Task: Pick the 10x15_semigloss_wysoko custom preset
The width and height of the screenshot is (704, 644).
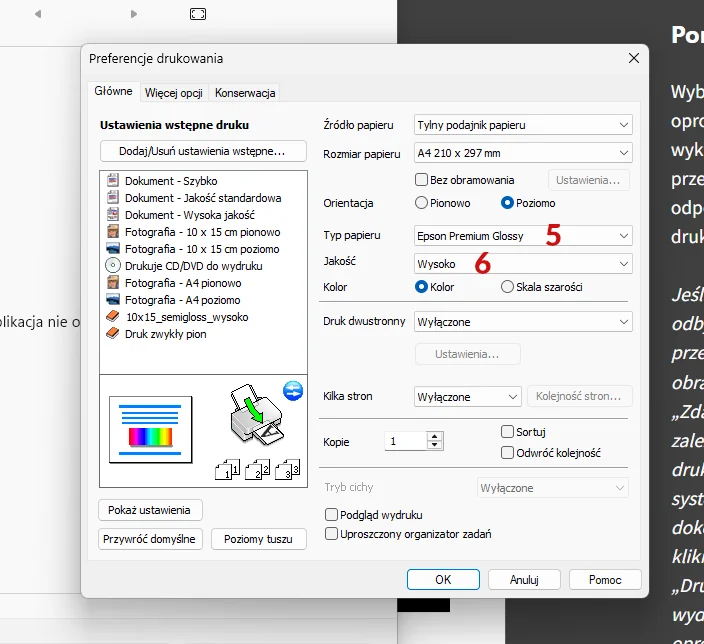Action: click(x=186, y=317)
